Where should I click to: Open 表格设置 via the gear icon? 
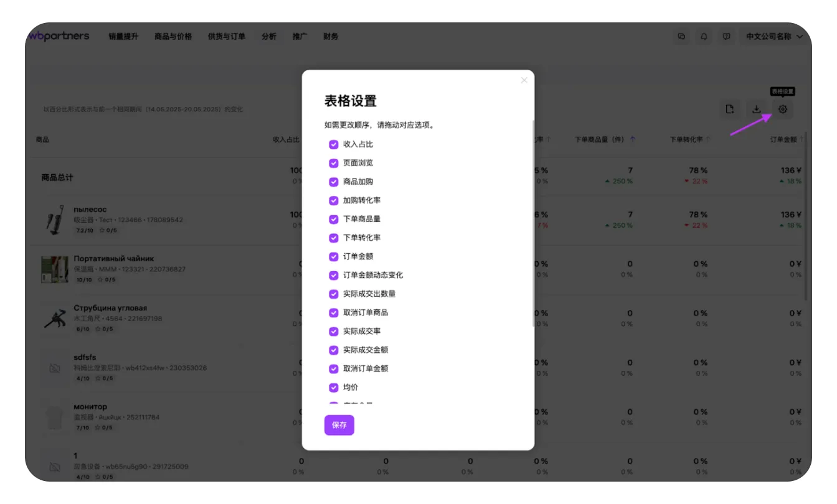782,109
